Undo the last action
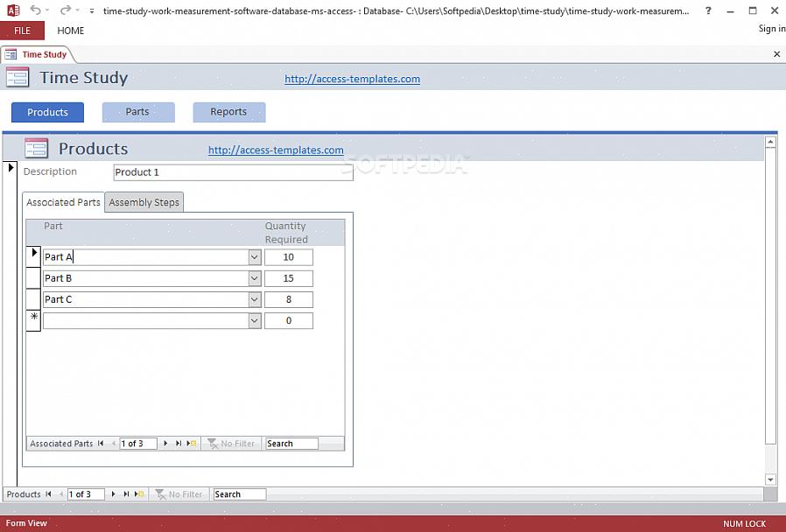The image size is (786, 532). (x=35, y=10)
